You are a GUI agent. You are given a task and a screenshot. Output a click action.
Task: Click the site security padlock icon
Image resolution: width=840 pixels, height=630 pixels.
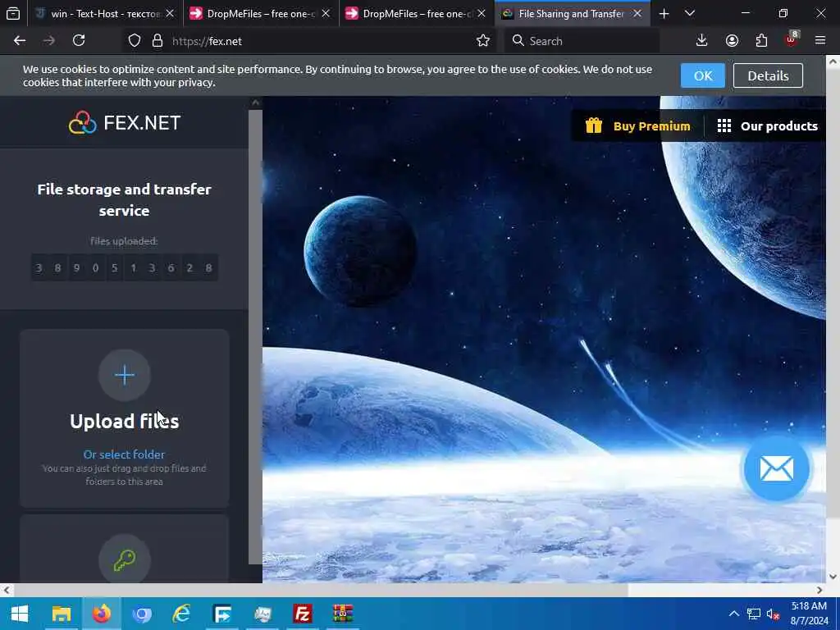pyautogui.click(x=157, y=41)
